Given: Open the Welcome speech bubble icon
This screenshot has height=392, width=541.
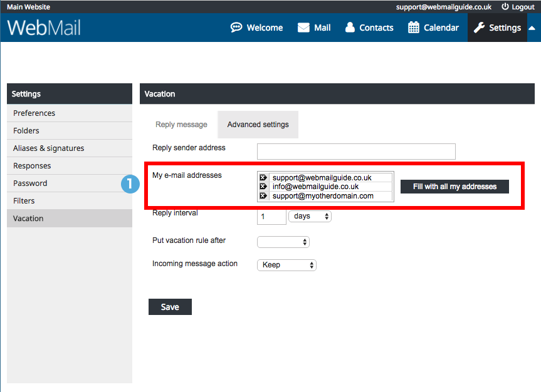Looking at the screenshot, I should (x=236, y=27).
